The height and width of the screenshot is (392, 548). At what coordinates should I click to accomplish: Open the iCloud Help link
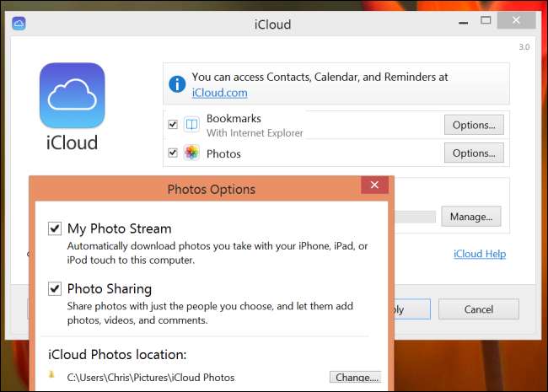pyautogui.click(x=480, y=254)
